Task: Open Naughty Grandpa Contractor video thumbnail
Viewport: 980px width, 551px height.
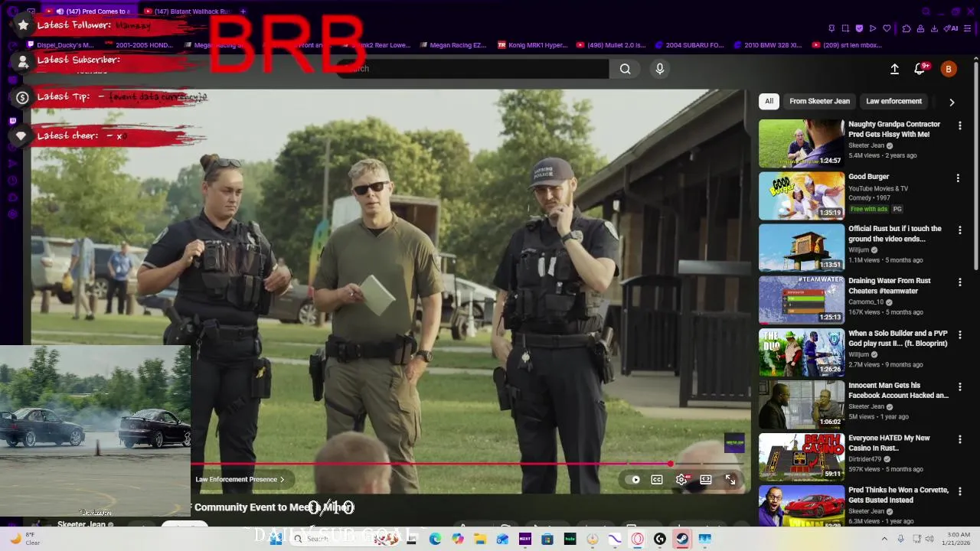Action: point(802,143)
